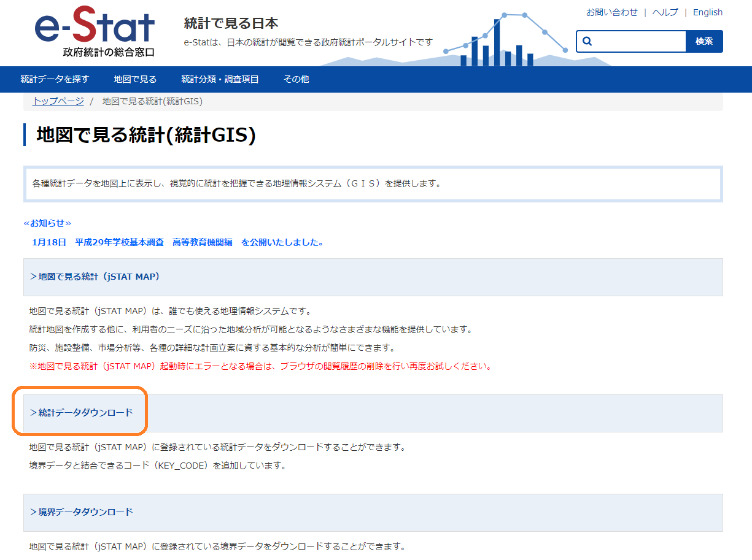Open the 統計データダウンロード link

coord(82,413)
